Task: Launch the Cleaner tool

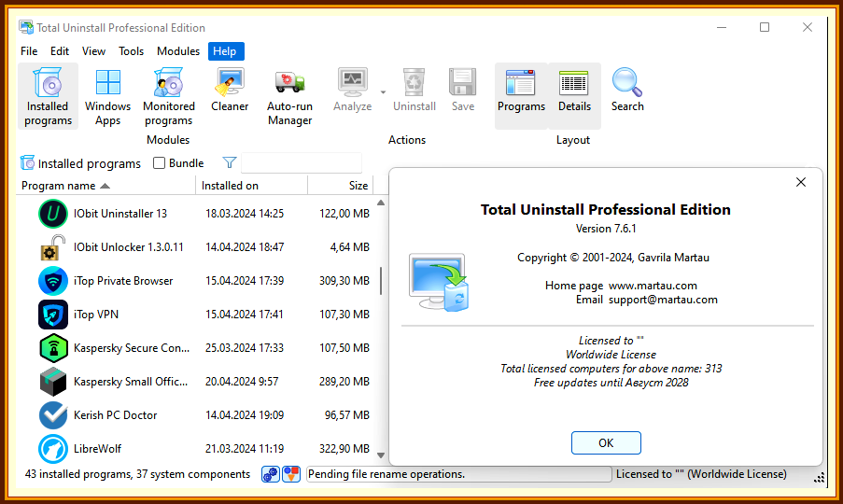Action: coord(230,90)
